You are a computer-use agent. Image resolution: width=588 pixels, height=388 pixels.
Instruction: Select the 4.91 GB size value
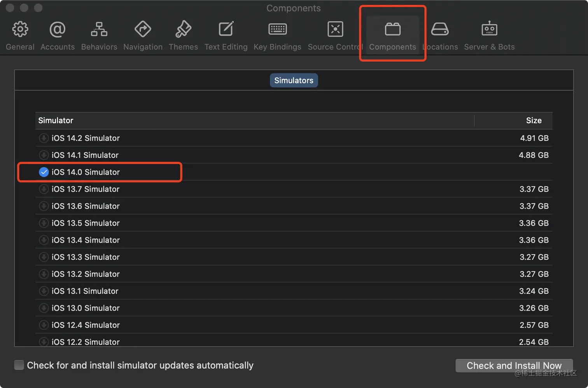534,138
